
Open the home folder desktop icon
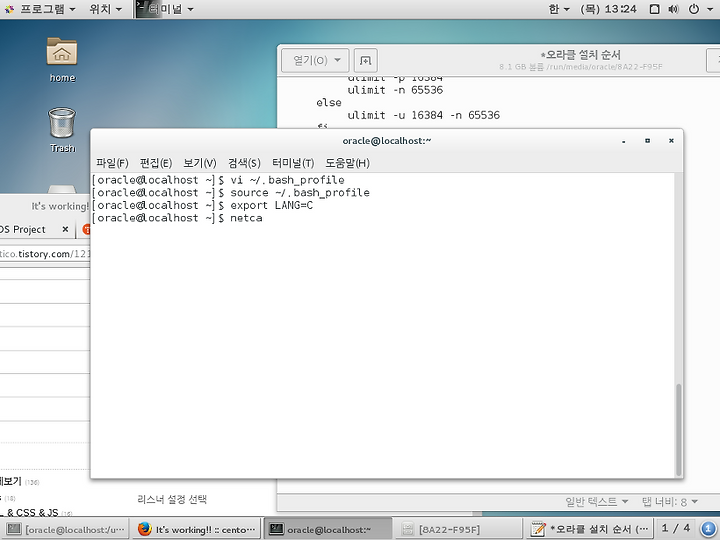click(62, 60)
